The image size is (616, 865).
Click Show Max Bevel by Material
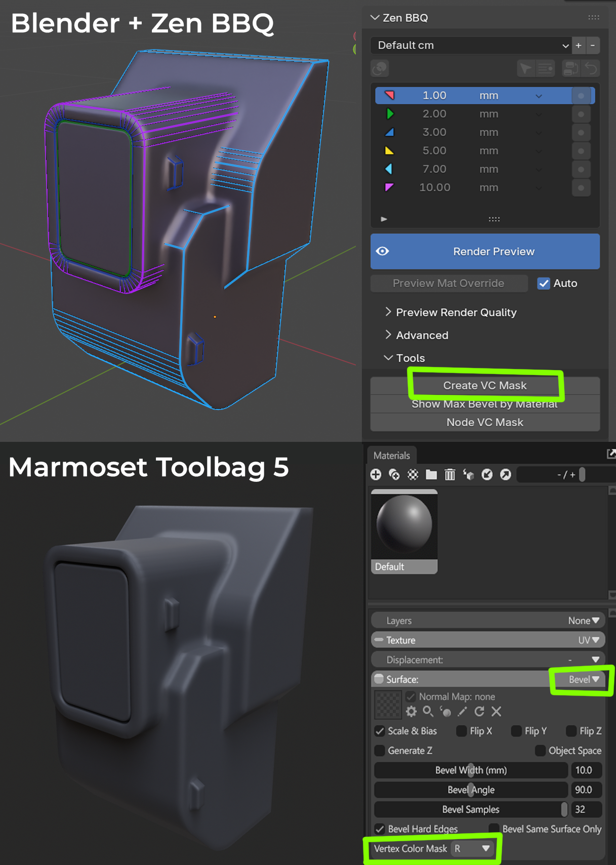[x=485, y=404]
